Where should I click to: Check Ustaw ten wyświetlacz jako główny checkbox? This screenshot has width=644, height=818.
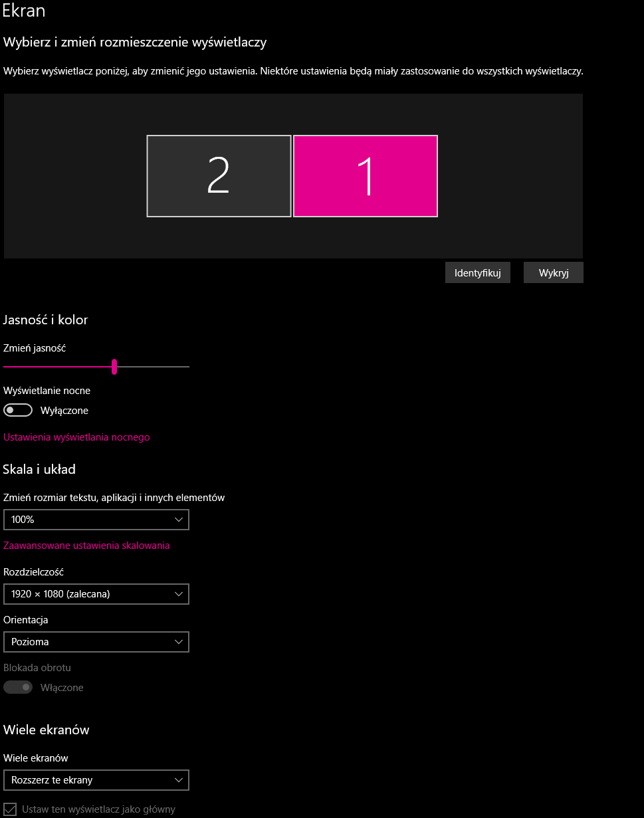tap(10, 809)
